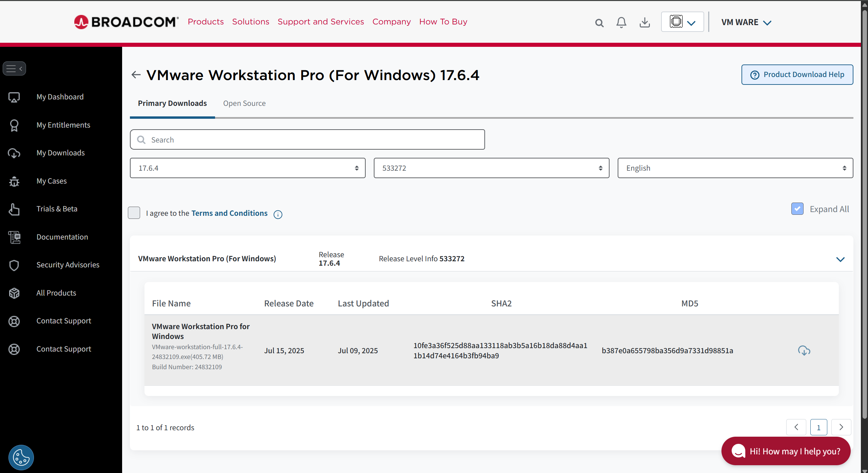Click the info icon next to Terms and Conditions
This screenshot has width=868, height=473.
pos(278,214)
